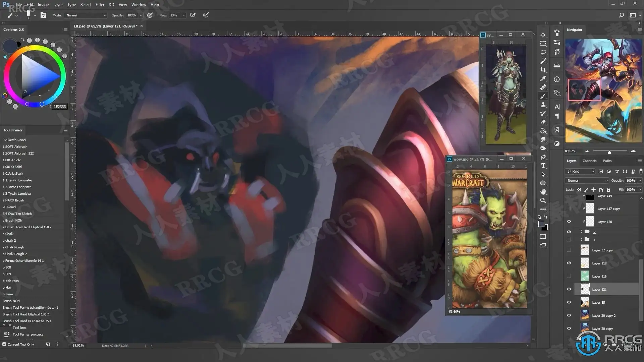
Task: Toggle pressure for opacity icon
Action: coord(150,15)
